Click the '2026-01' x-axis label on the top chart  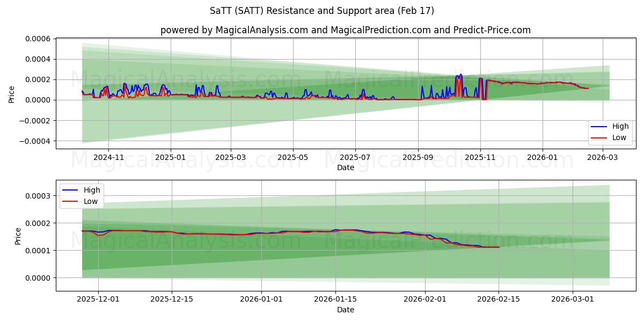pos(543,158)
